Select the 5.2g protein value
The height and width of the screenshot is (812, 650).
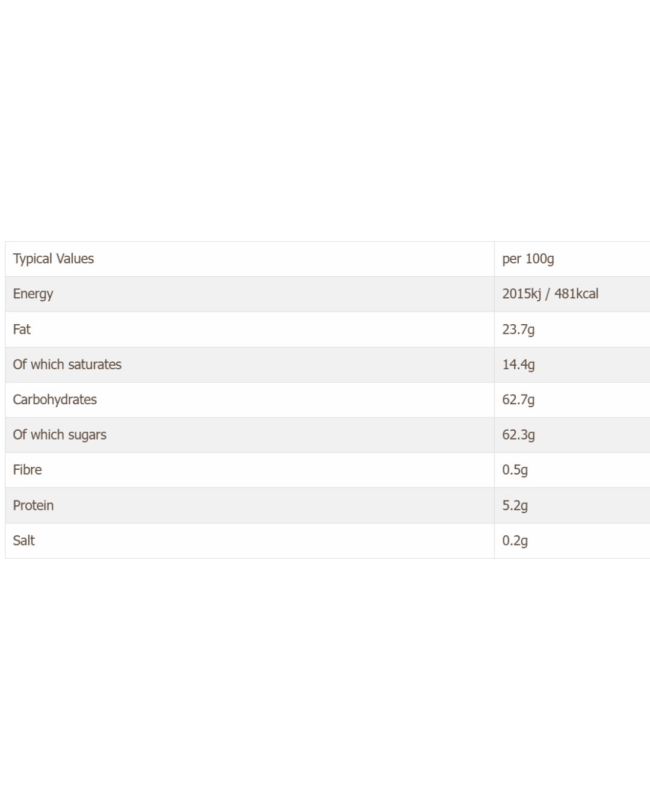[x=515, y=505]
